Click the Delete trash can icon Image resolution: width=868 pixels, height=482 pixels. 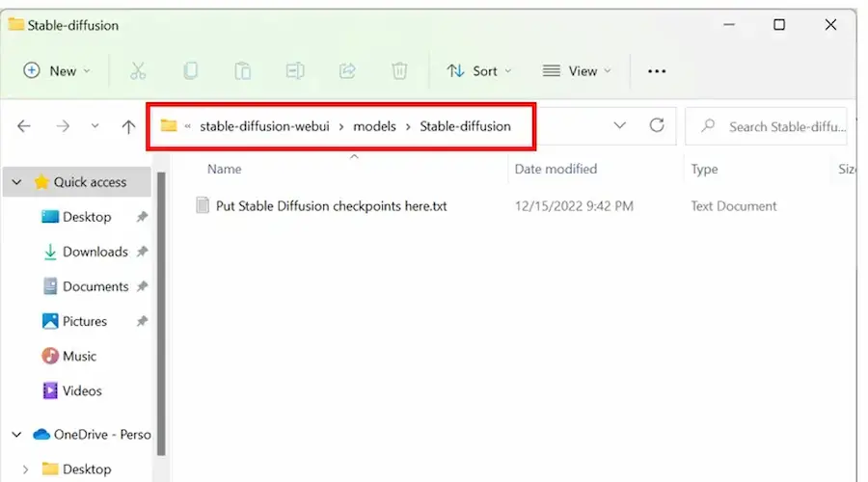point(399,70)
